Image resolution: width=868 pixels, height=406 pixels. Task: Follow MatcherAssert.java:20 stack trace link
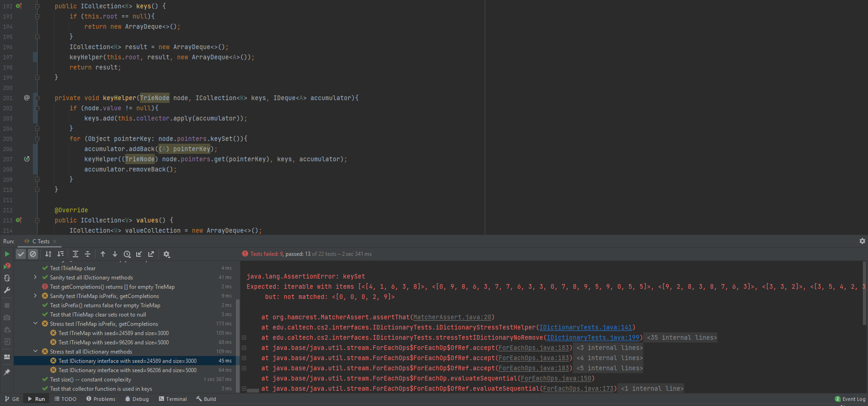tap(452, 317)
